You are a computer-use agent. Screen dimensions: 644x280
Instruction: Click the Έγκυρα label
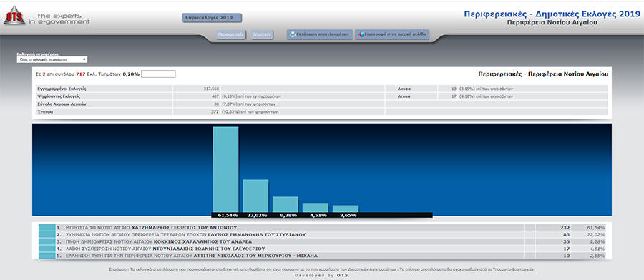[46, 112]
